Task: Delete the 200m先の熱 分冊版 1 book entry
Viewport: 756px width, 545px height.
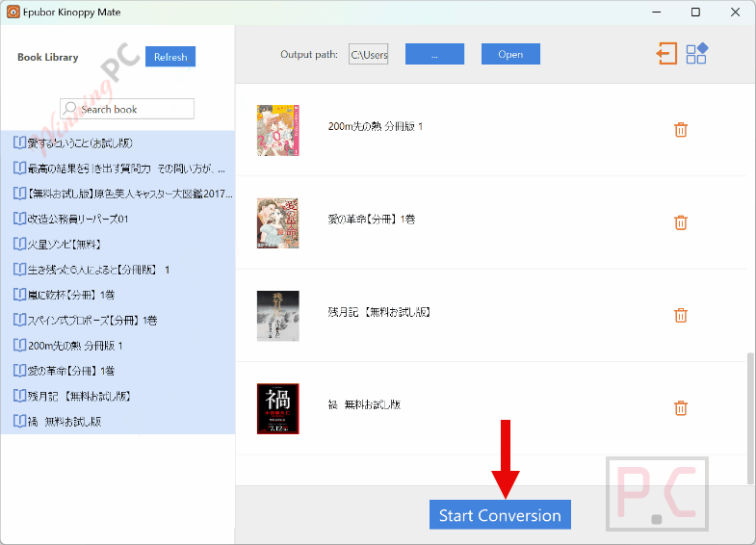Action: tap(680, 130)
